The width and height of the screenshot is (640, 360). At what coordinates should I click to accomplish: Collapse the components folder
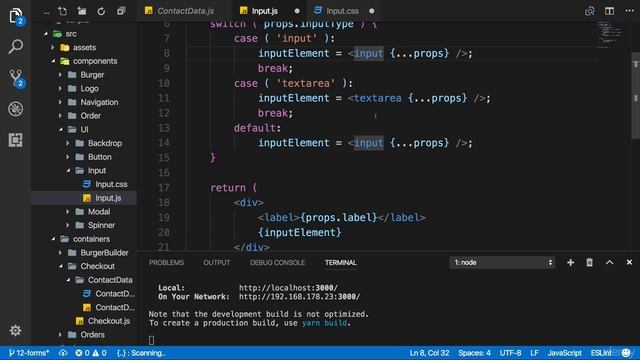click(95, 61)
